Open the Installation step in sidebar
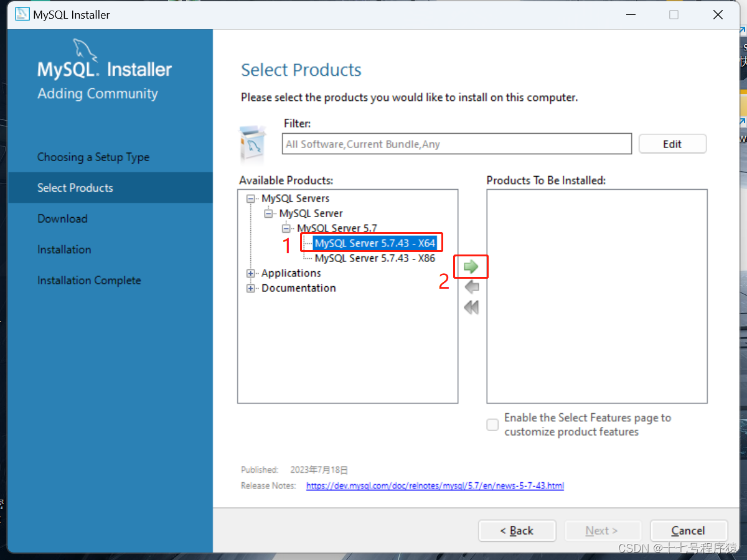 64,250
